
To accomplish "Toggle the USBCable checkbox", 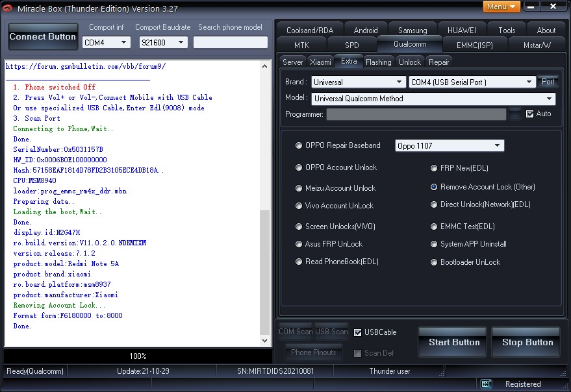I will click(357, 332).
